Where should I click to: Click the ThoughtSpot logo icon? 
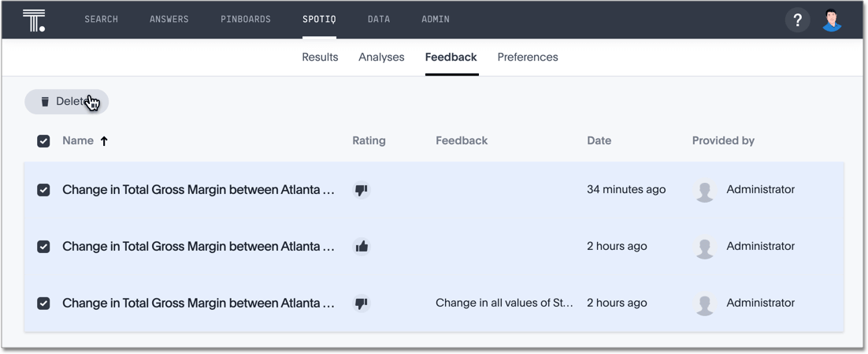point(34,20)
